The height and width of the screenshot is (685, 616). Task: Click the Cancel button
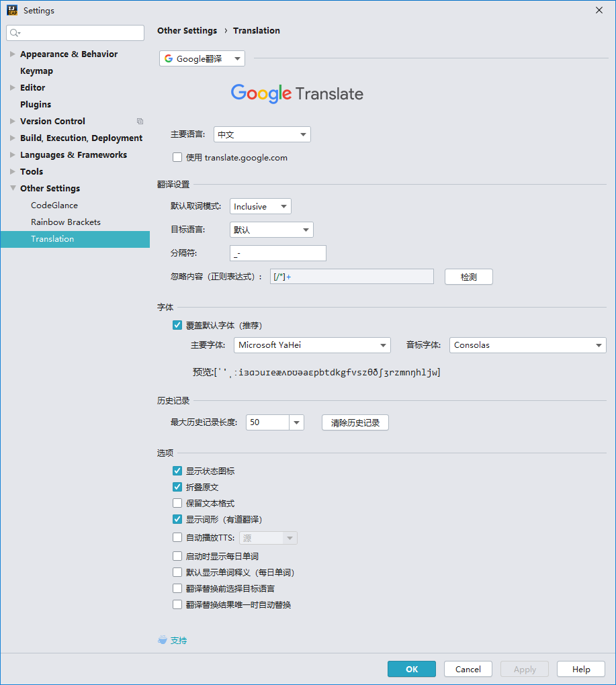(468, 669)
